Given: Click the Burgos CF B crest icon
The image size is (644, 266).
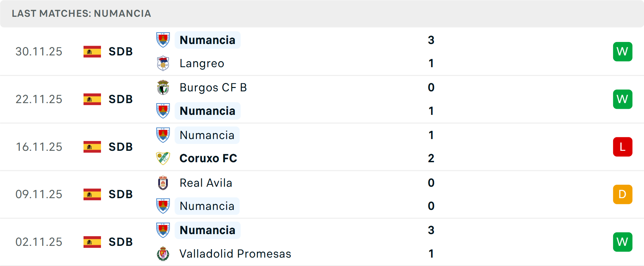Looking at the screenshot, I should point(163,87).
